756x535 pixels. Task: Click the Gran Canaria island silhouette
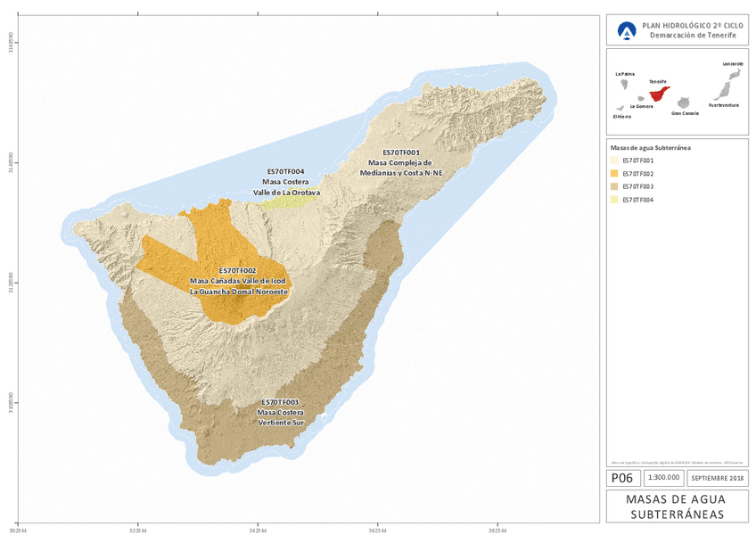[x=685, y=103]
